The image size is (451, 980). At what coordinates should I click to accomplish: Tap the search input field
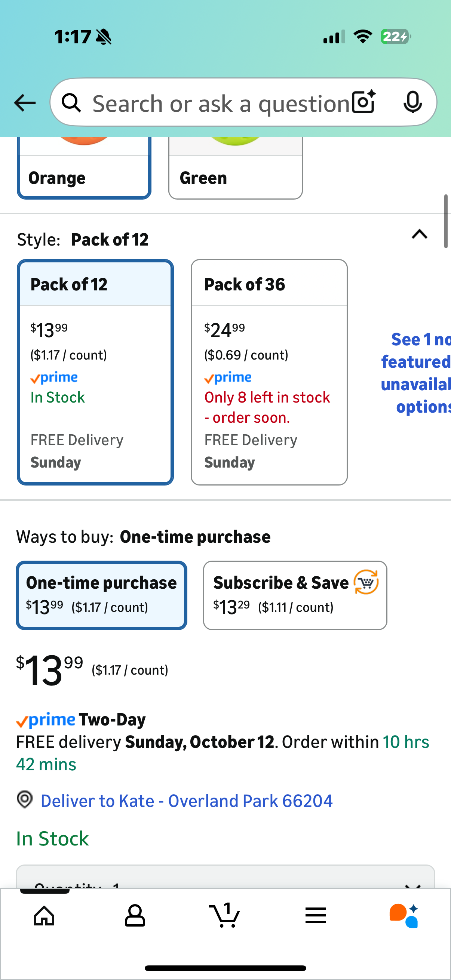pyautogui.click(x=221, y=103)
